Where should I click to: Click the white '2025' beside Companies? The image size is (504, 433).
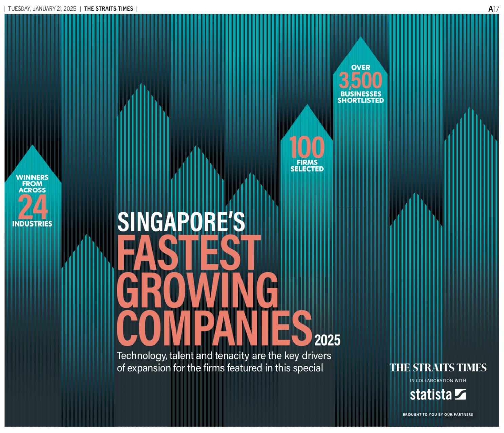pyautogui.click(x=327, y=340)
